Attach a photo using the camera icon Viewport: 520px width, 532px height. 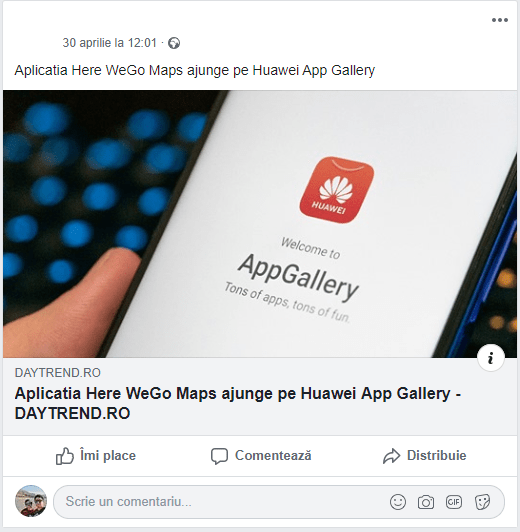[426, 502]
